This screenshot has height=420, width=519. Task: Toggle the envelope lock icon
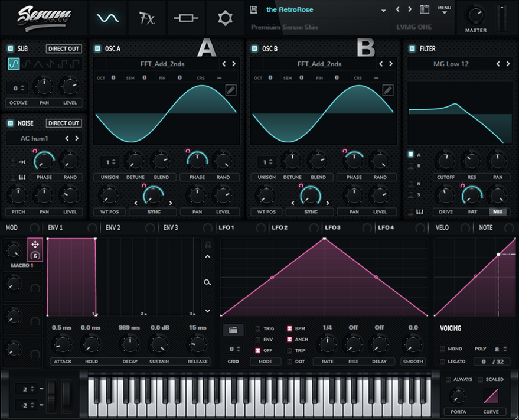[208, 245]
